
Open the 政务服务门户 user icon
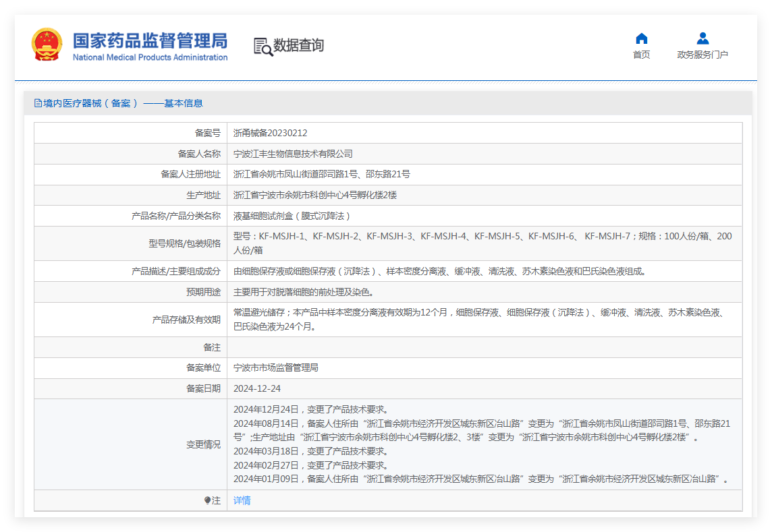(x=702, y=38)
